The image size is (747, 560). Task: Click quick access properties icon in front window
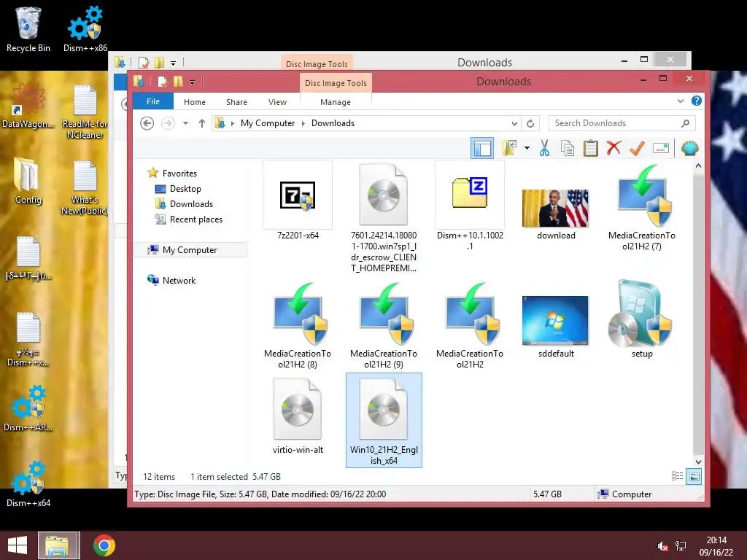tap(163, 82)
